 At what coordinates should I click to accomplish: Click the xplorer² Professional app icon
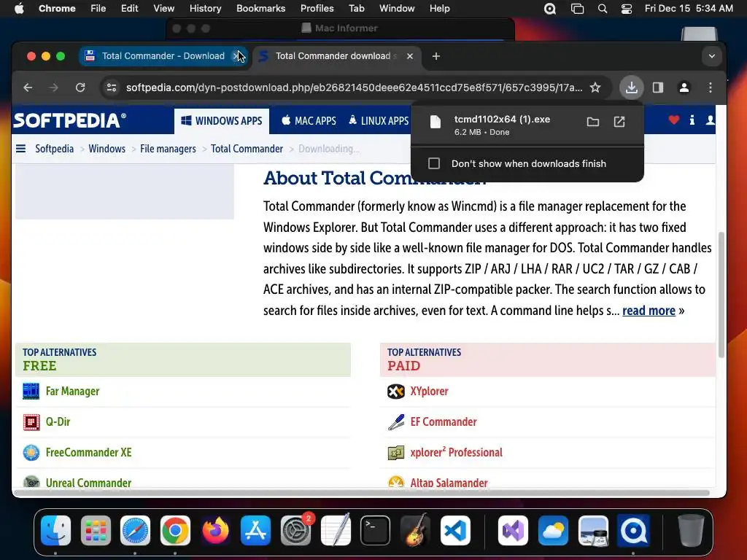coord(396,452)
